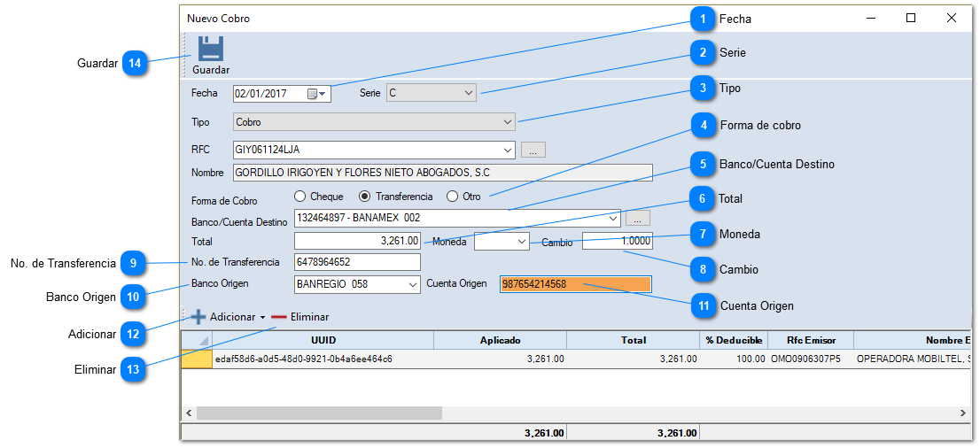Click the red minus Eliminar icon
This screenshot has width=980, height=448.
click(279, 317)
